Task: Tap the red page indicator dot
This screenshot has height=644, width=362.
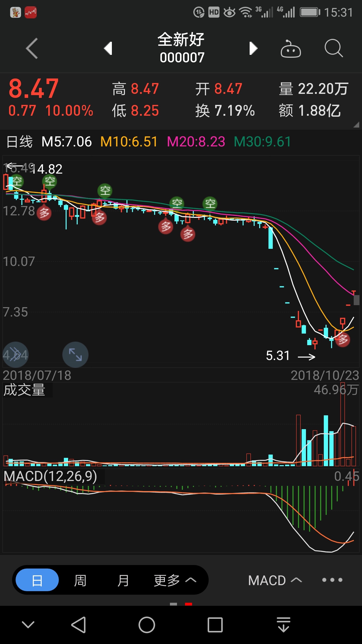Action: [189, 604]
